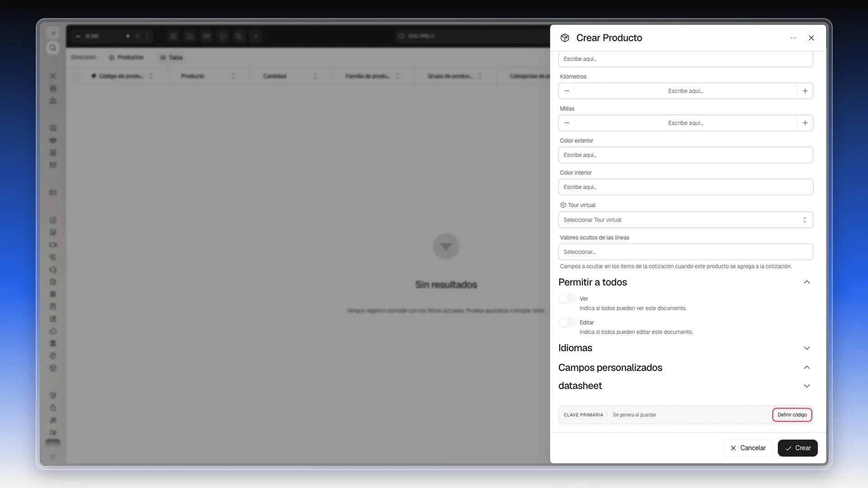Increase the Kilómetros value with plus

(805, 91)
